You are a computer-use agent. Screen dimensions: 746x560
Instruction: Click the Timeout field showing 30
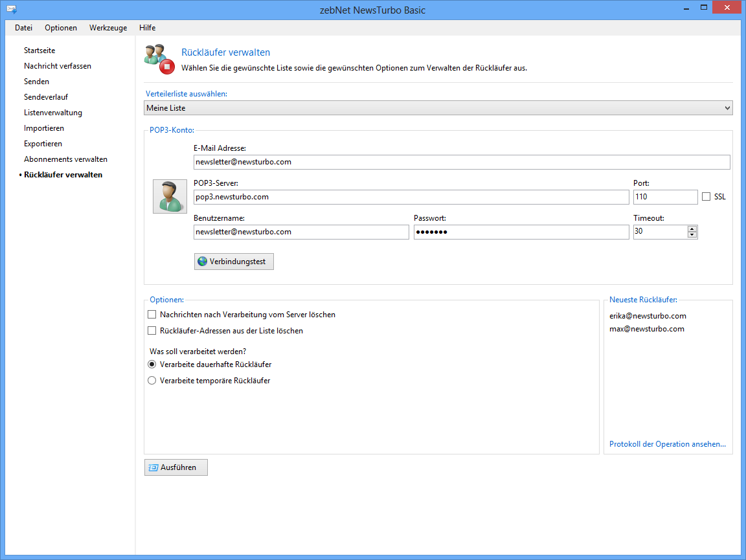(661, 232)
